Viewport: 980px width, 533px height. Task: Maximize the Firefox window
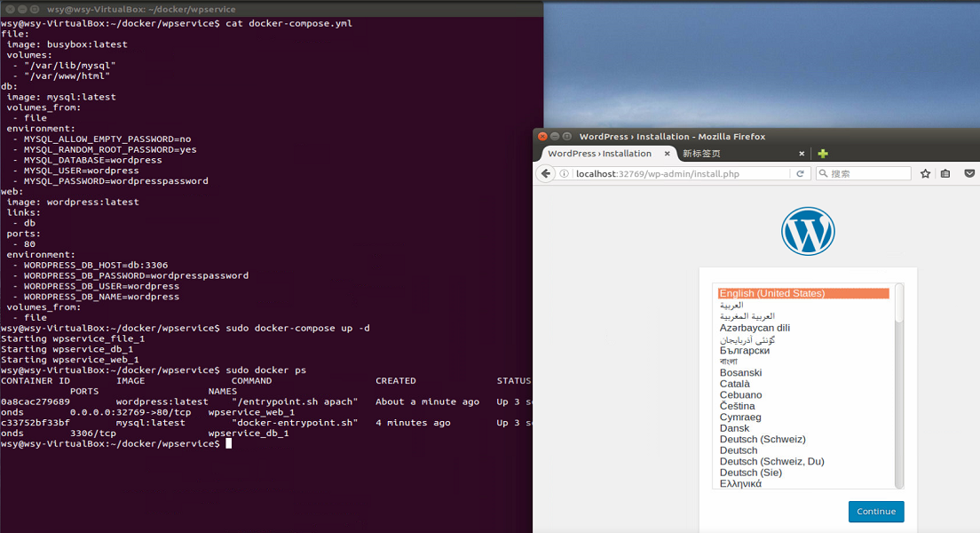click(x=567, y=137)
